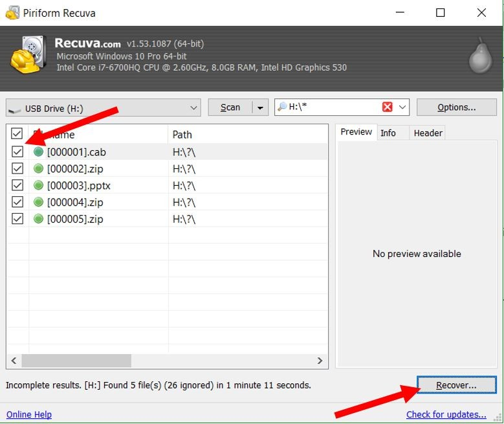Click the horizontal scrollbar thumb in file list

76,361
